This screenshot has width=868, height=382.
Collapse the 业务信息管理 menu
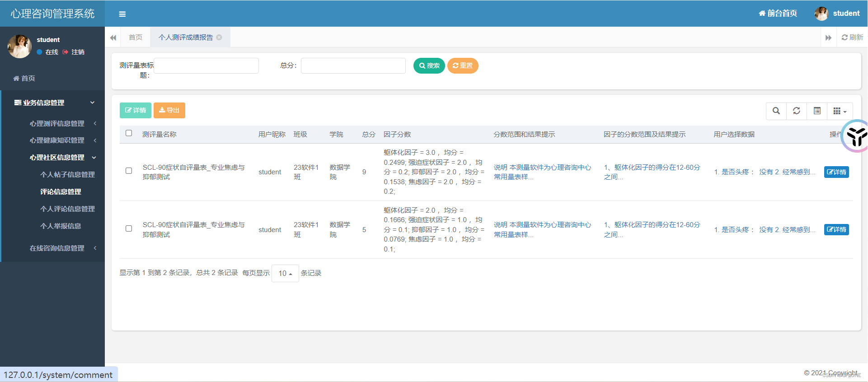click(52, 102)
